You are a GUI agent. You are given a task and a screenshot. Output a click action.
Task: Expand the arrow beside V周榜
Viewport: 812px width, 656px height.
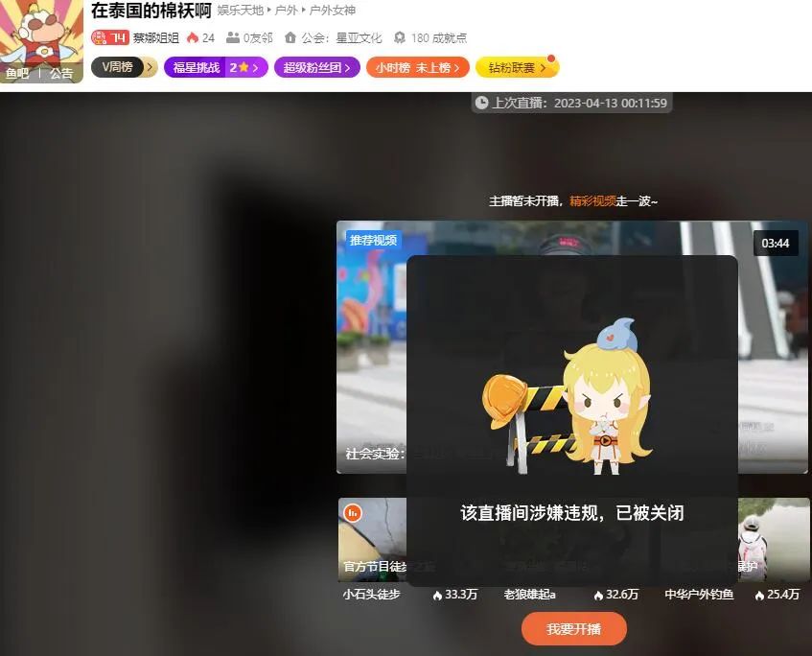151,67
